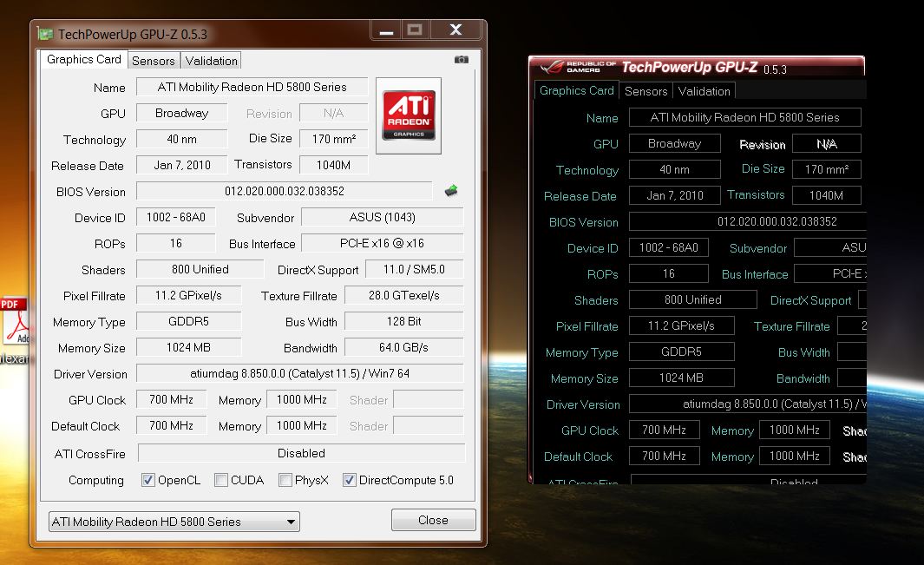924x565 pixels.
Task: Click the Memory Size field in ROG GPU-Z
Action: (x=682, y=378)
